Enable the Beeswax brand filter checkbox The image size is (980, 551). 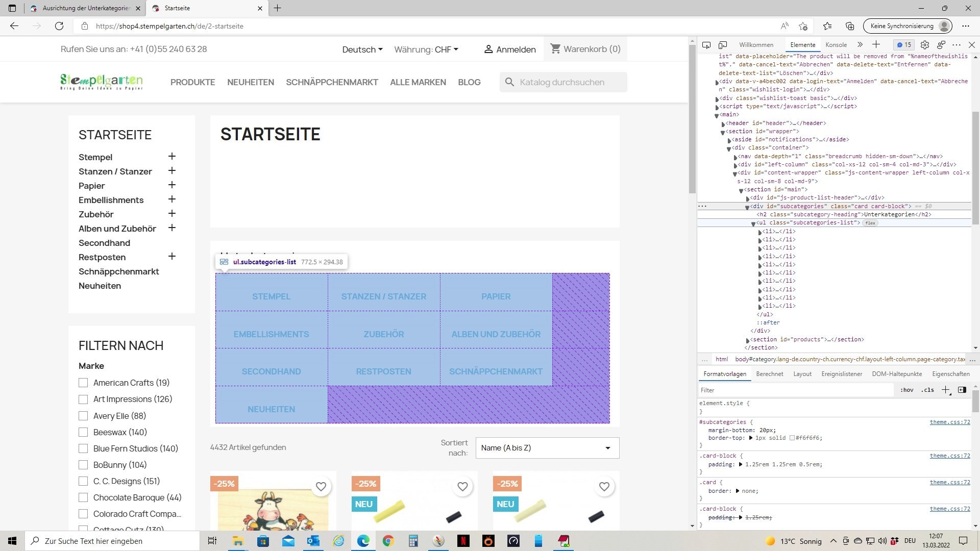pyautogui.click(x=83, y=432)
